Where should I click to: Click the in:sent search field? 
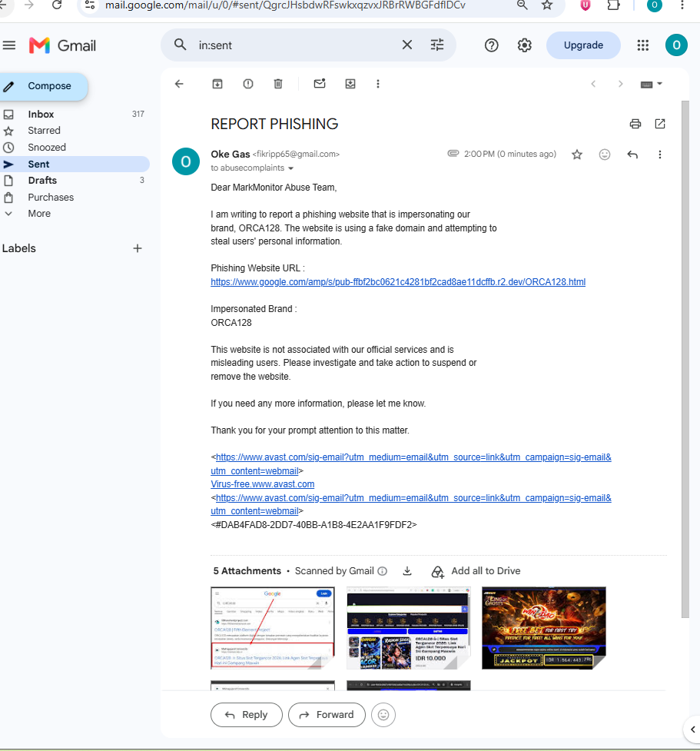pyautogui.click(x=297, y=45)
